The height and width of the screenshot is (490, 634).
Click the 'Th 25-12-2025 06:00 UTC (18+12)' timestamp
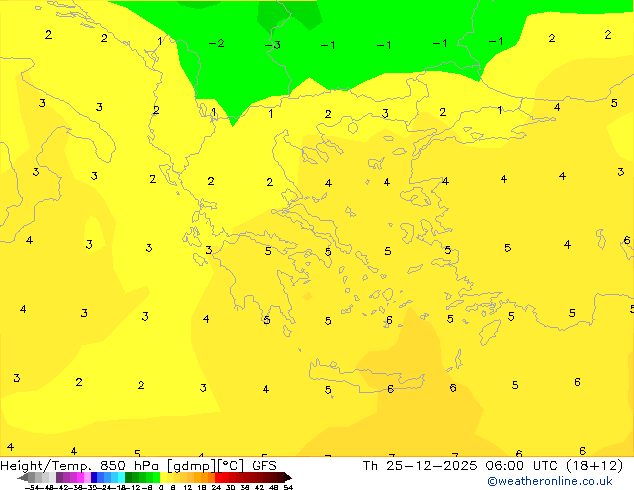(493, 466)
